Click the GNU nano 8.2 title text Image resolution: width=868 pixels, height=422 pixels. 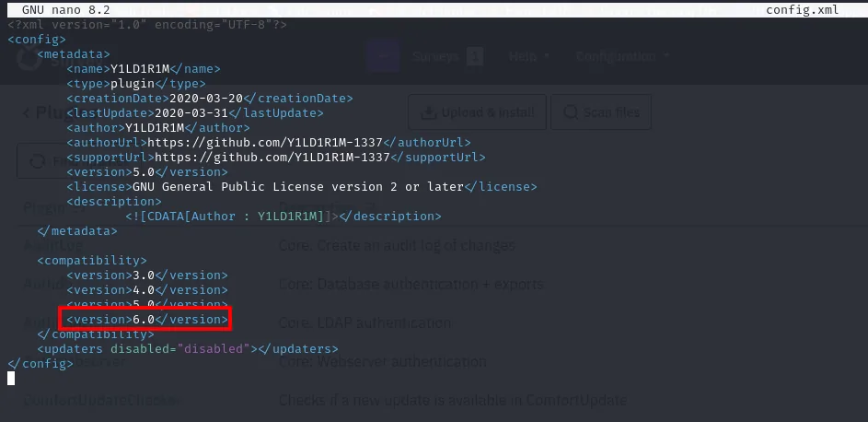tap(66, 10)
